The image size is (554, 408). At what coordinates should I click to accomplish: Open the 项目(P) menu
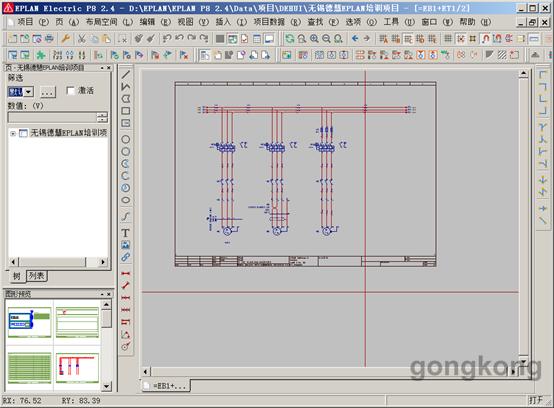pyautogui.click(x=33, y=22)
